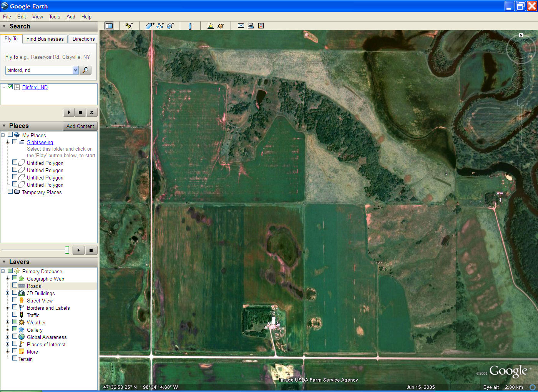Image resolution: width=538 pixels, height=392 pixels.
Task: Add a placemark with the pushpin icon
Action: coord(129,26)
